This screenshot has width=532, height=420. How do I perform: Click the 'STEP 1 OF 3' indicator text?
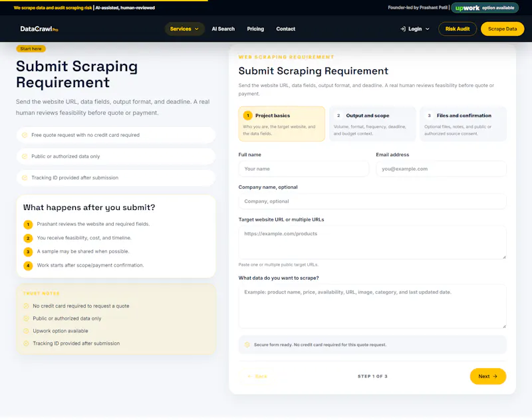[x=372, y=376]
